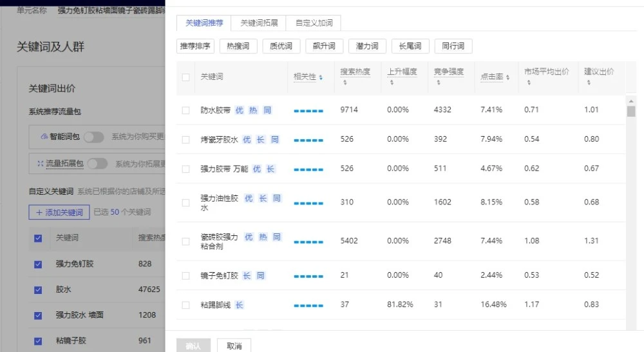
Task: Click the 热 tag on 瓷砖胶强力粘合剂
Action: [263, 237]
